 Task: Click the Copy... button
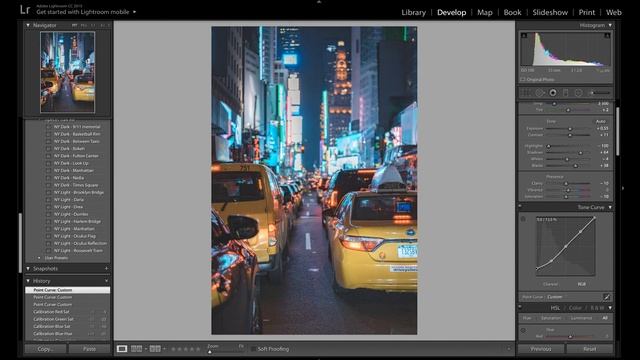[x=45, y=349]
